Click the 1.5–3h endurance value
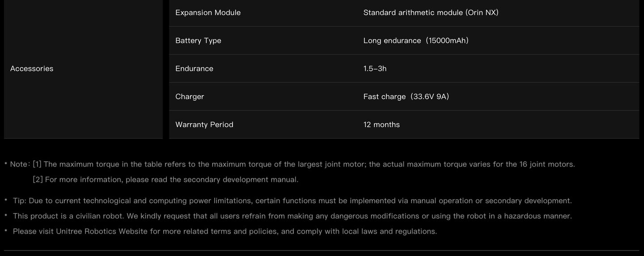This screenshot has width=644, height=256. [375, 68]
